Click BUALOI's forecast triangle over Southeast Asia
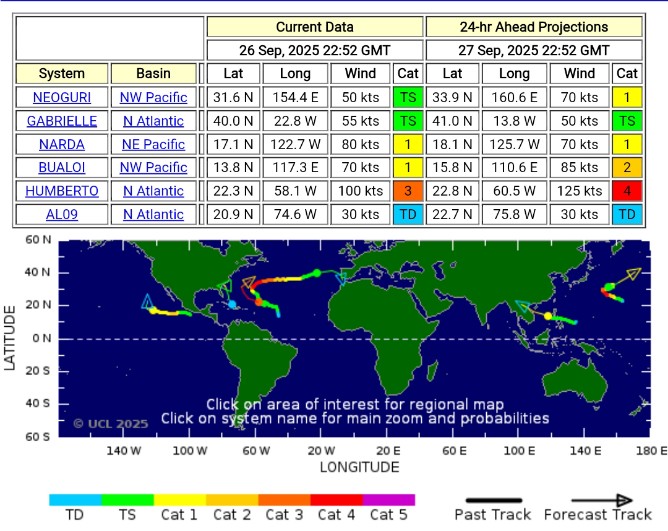 (x=523, y=306)
